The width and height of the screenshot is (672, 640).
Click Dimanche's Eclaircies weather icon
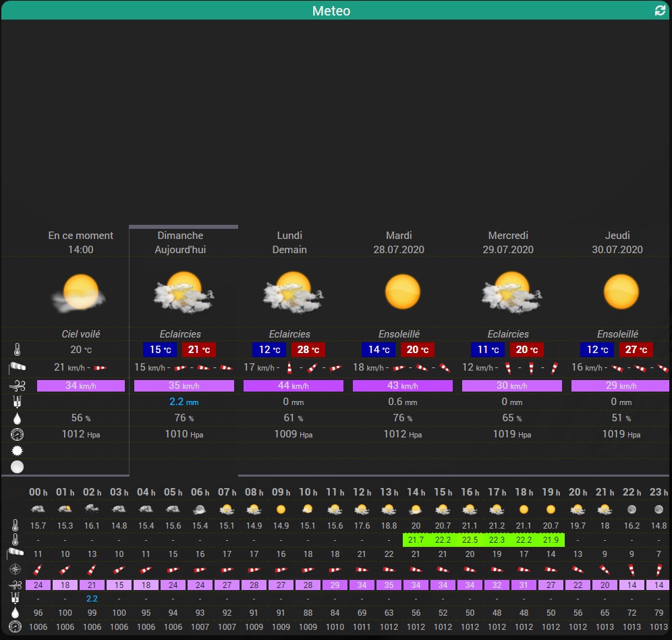184,292
